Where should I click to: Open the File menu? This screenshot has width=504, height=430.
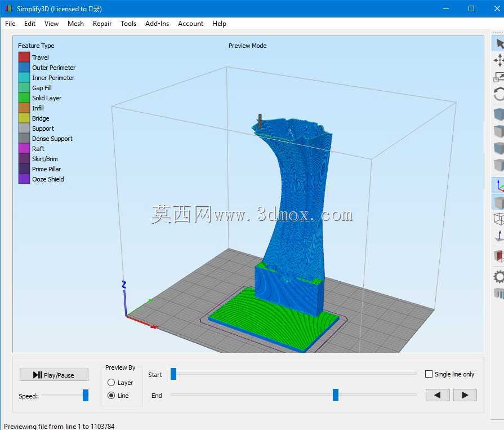pyautogui.click(x=10, y=24)
